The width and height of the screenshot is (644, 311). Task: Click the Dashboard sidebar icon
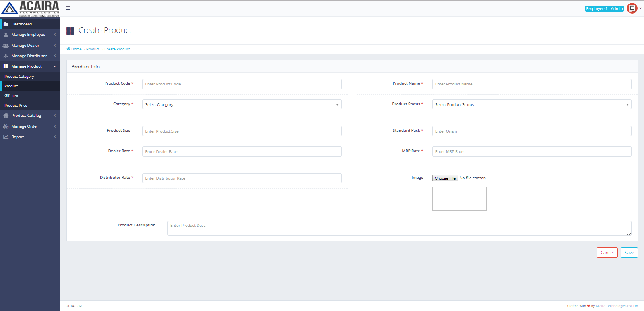6,24
